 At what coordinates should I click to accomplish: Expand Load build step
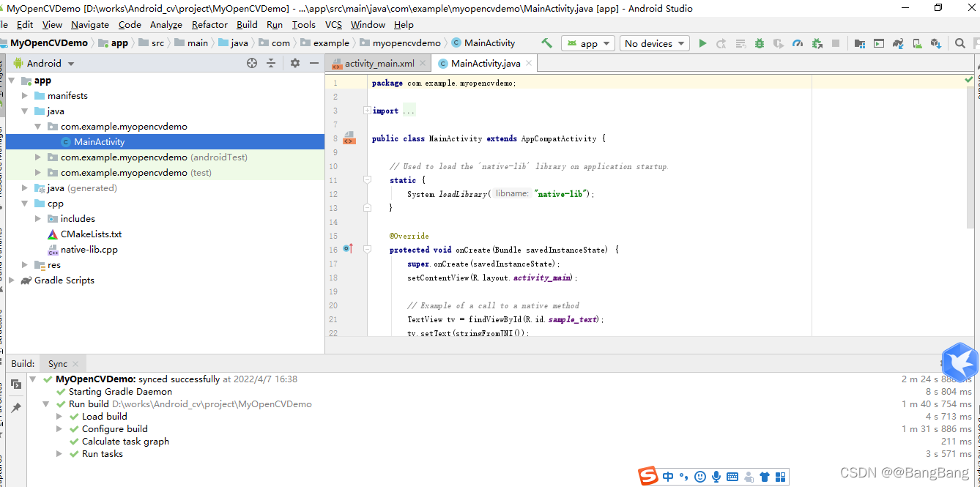[59, 417]
